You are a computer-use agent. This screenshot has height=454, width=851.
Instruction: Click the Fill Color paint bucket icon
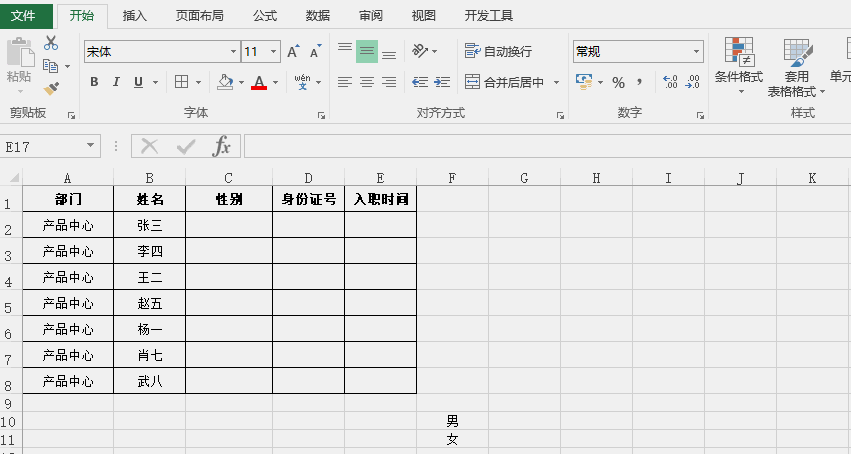pyautogui.click(x=225, y=82)
